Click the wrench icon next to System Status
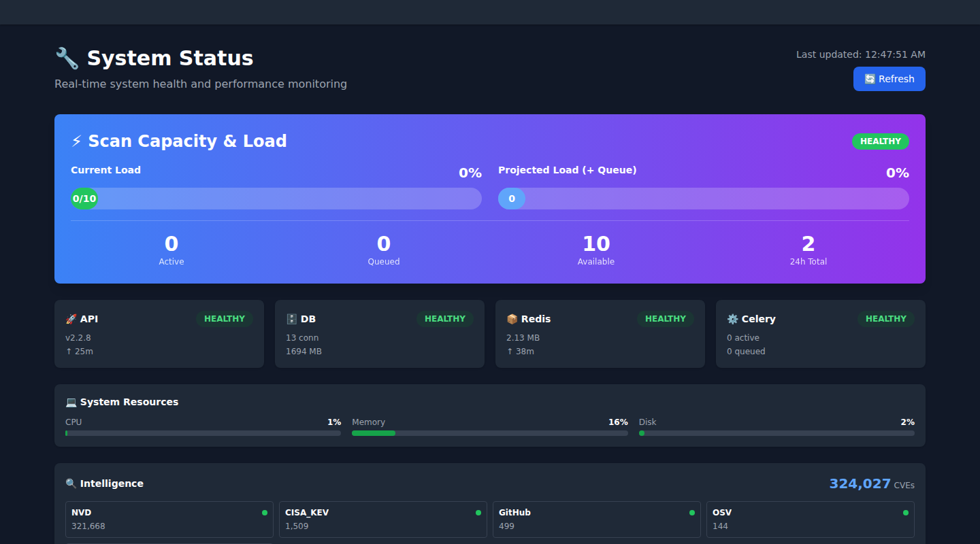 tap(65, 58)
